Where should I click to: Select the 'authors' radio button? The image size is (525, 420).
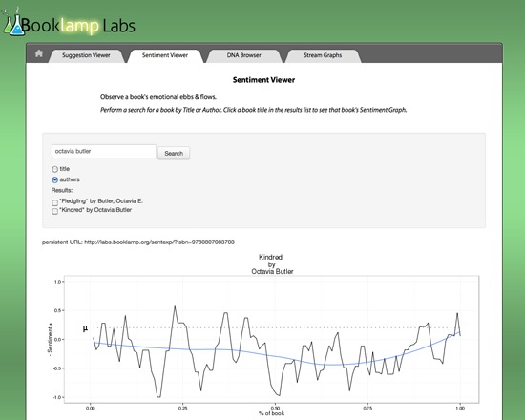pyautogui.click(x=55, y=179)
